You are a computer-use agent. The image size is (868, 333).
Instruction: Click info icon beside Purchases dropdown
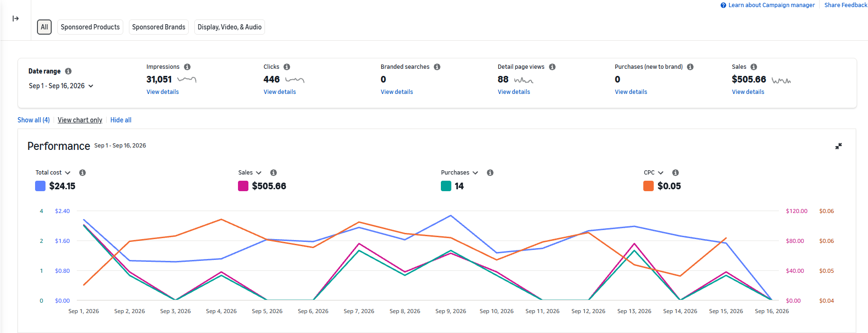[490, 173]
